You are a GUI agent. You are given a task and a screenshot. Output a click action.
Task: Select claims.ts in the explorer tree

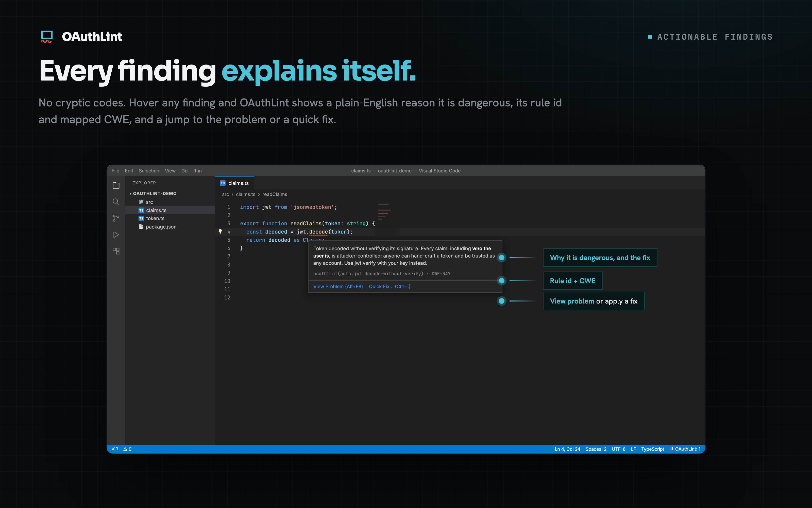pyautogui.click(x=170, y=210)
